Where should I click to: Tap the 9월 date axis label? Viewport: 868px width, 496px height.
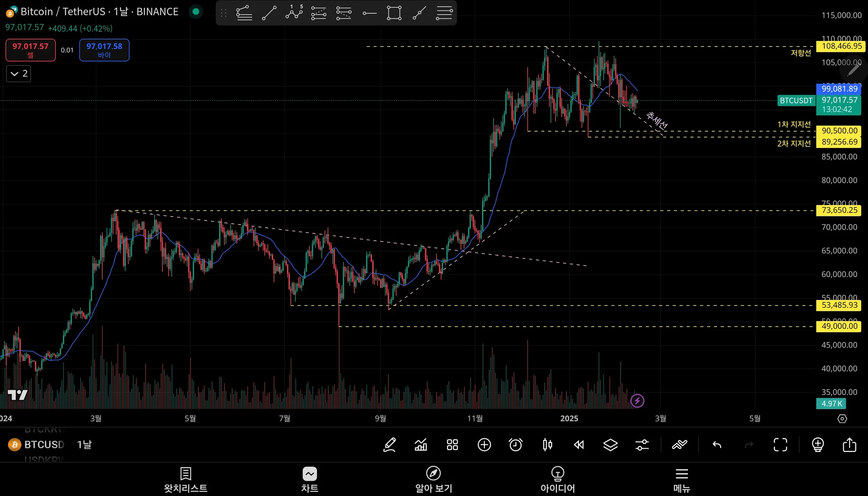[x=381, y=418]
